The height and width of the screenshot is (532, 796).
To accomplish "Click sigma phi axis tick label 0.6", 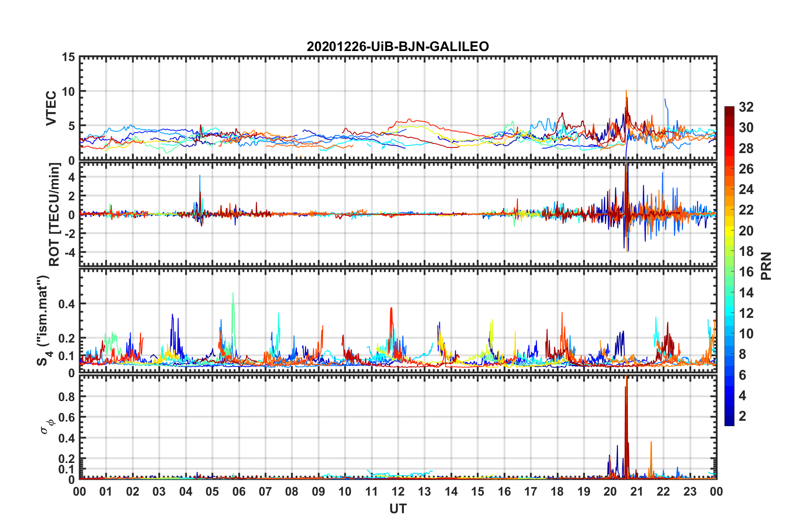I will (x=67, y=417).
